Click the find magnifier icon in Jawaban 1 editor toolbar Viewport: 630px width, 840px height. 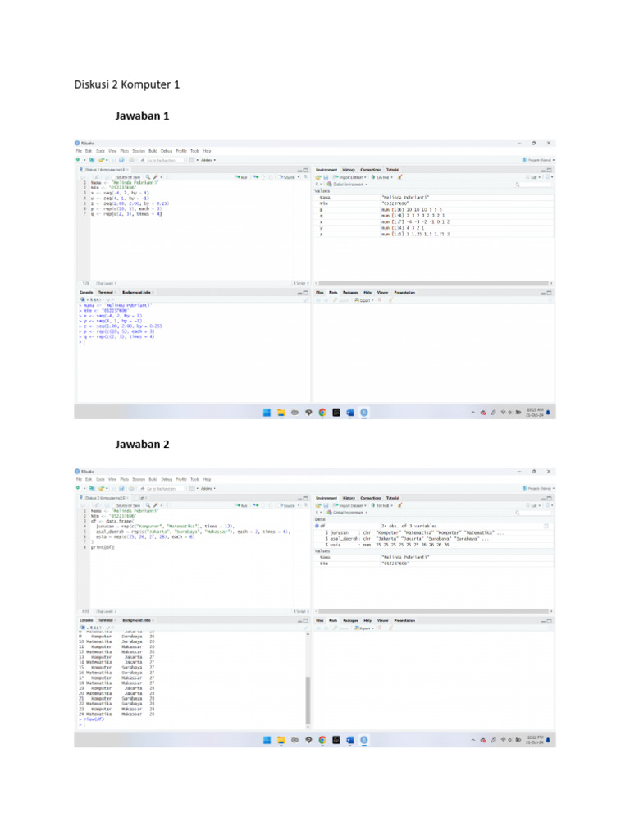[148, 177]
